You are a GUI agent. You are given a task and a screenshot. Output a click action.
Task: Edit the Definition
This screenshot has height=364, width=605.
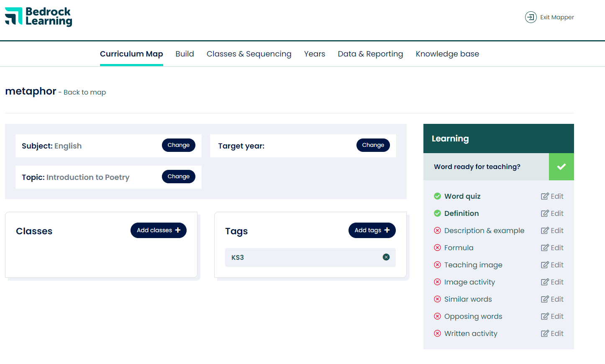(552, 213)
